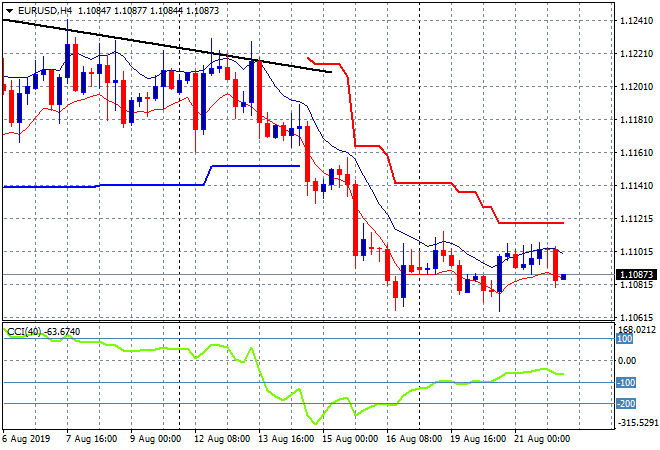Click the 13 Aug 16:00 time label

click(285, 439)
